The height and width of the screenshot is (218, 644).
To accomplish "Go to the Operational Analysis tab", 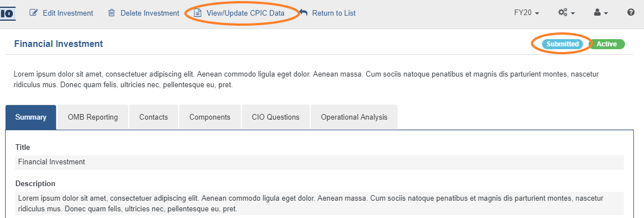I will pos(354,117).
